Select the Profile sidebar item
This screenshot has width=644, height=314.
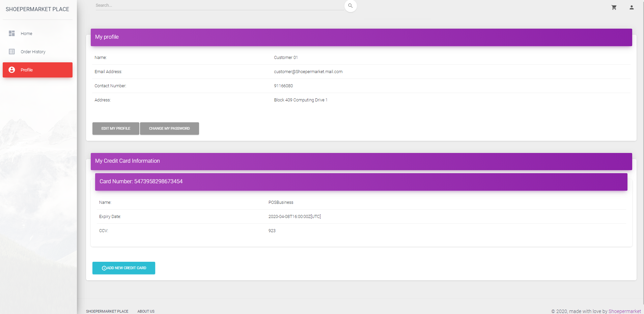[37, 70]
